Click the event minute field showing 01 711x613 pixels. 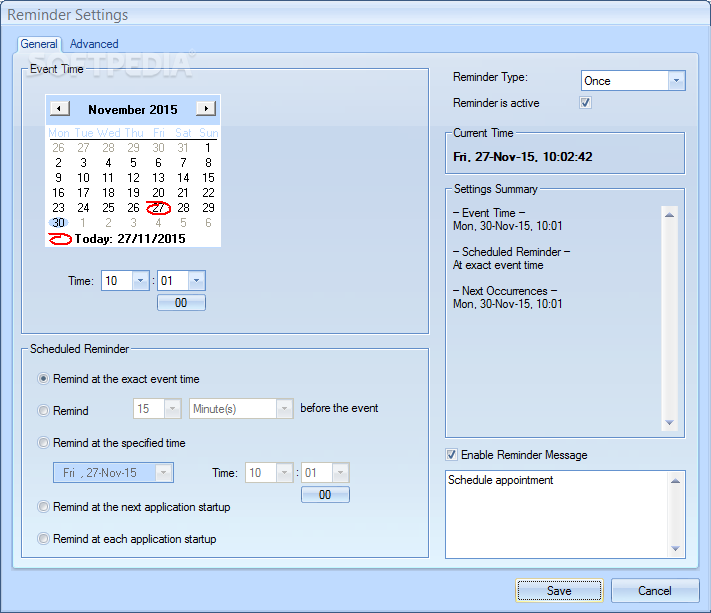click(x=173, y=281)
